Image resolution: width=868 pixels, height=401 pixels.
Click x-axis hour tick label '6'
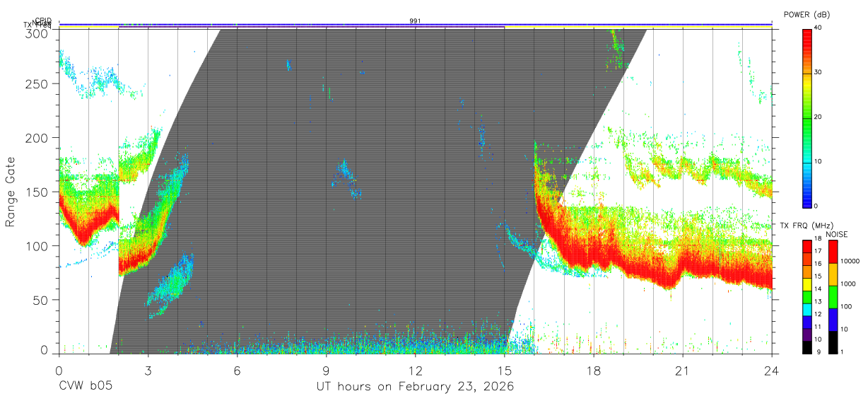[237, 371]
